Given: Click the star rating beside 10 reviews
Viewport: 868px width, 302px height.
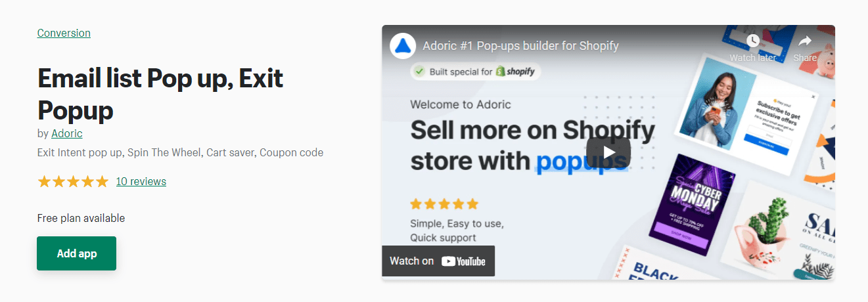Looking at the screenshot, I should point(73,182).
